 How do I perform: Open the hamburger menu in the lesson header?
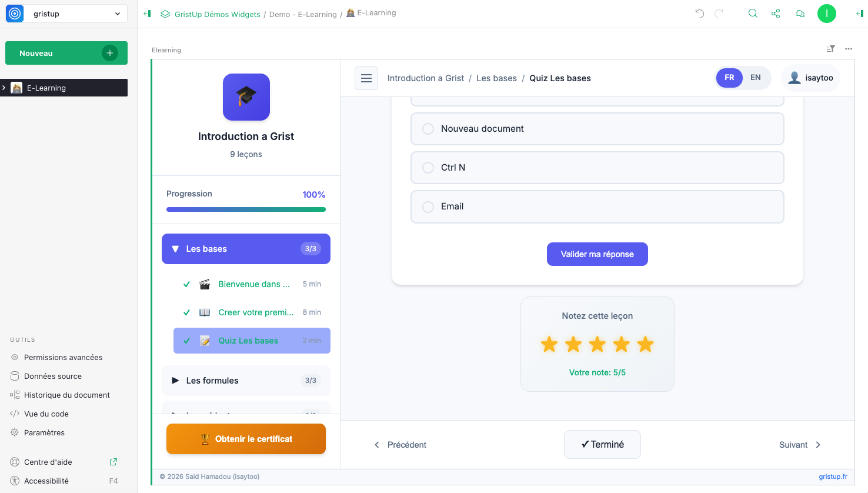[x=366, y=78]
